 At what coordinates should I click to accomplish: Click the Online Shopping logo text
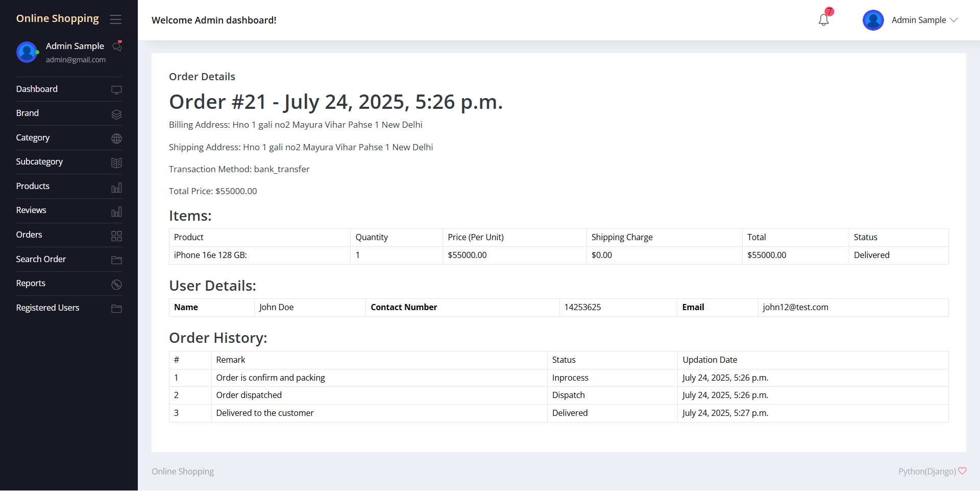click(x=58, y=19)
